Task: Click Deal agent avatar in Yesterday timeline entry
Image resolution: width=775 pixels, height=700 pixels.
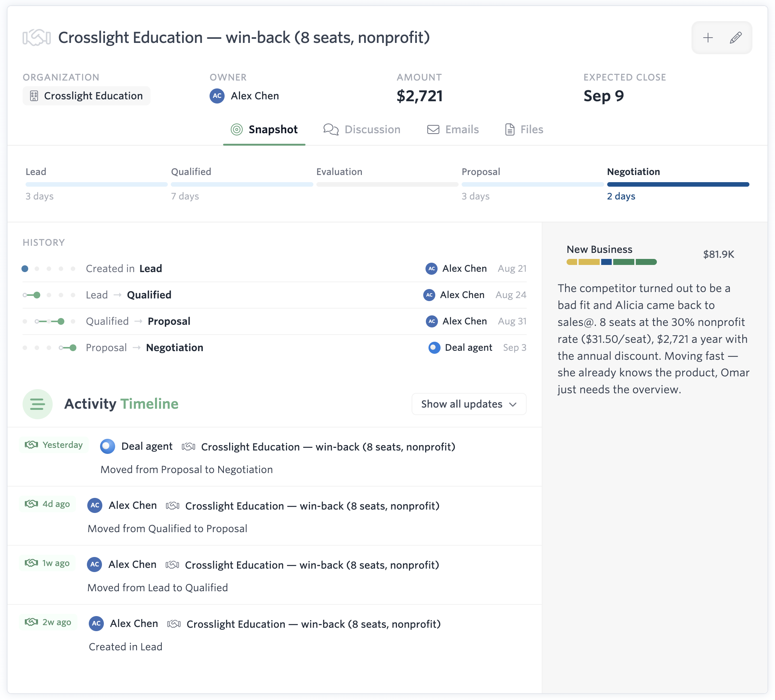Action: [x=108, y=447]
